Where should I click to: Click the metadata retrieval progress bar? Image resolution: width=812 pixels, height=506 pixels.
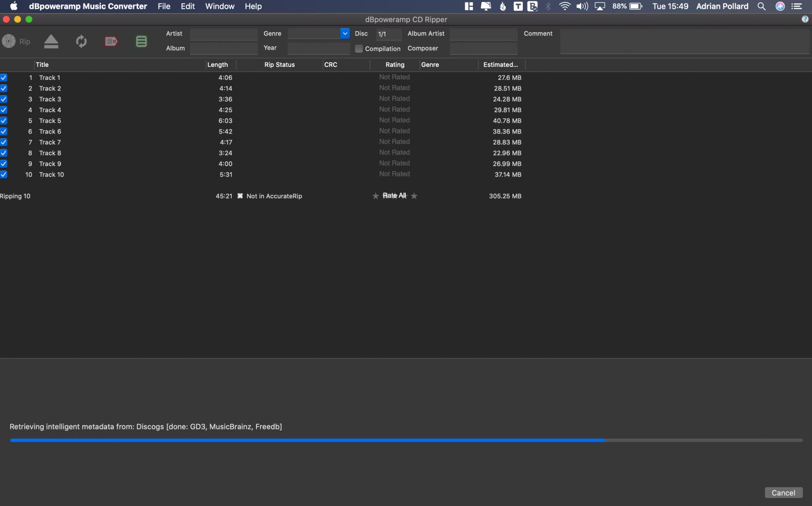406,440
